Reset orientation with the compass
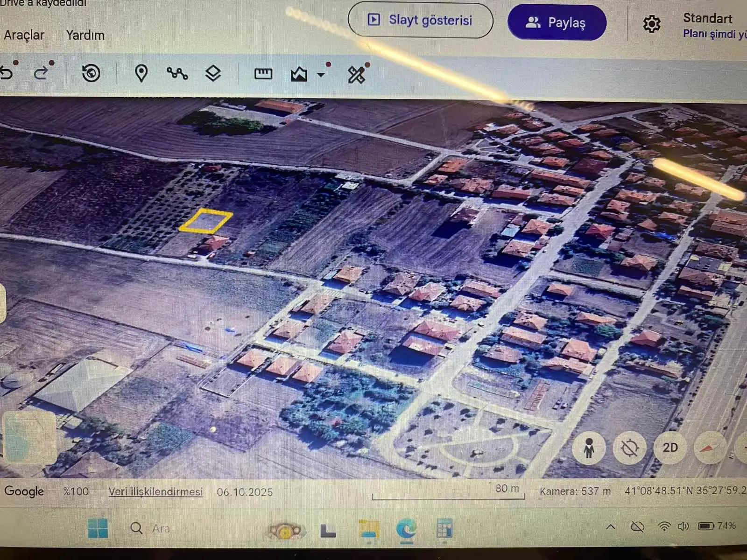This screenshot has height=560, width=747. 710,448
